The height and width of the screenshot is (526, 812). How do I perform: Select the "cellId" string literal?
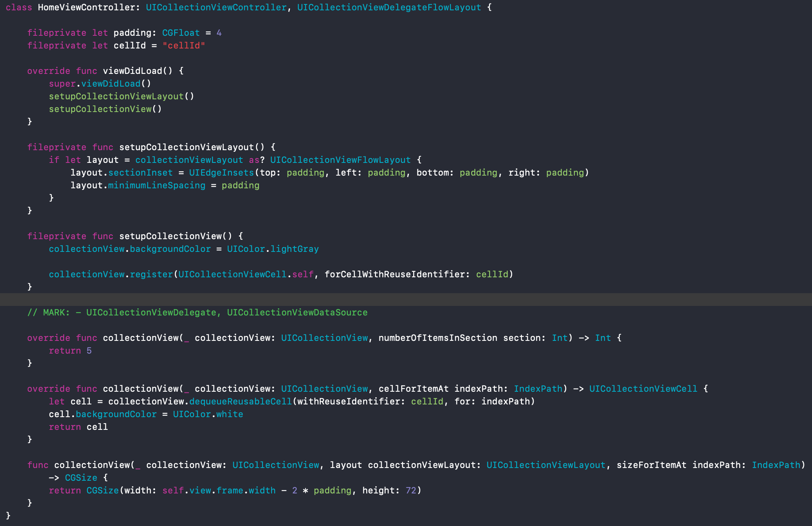click(184, 45)
